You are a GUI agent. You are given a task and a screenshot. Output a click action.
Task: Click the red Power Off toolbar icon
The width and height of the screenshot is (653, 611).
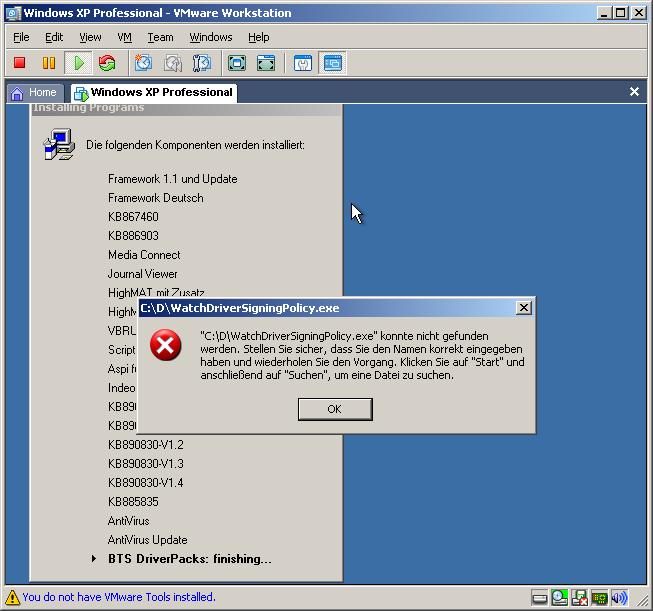click(x=20, y=63)
